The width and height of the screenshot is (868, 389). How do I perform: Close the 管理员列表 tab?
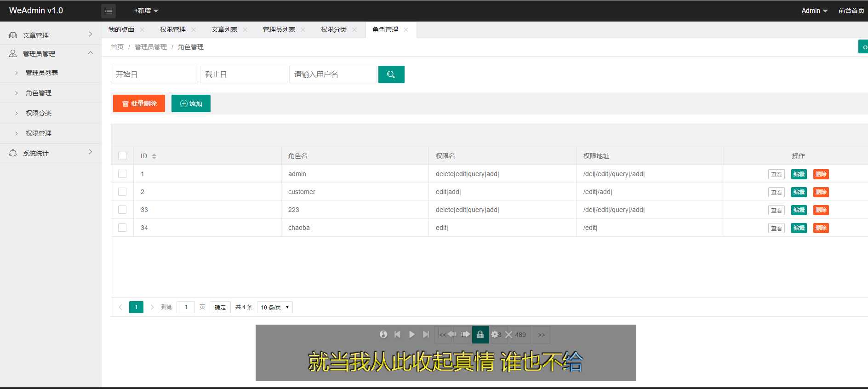click(x=303, y=29)
